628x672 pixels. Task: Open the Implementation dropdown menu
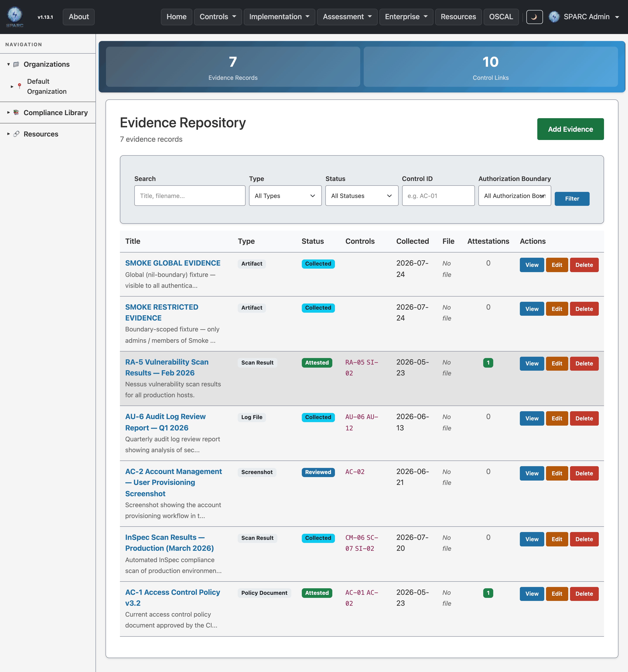pyautogui.click(x=279, y=17)
